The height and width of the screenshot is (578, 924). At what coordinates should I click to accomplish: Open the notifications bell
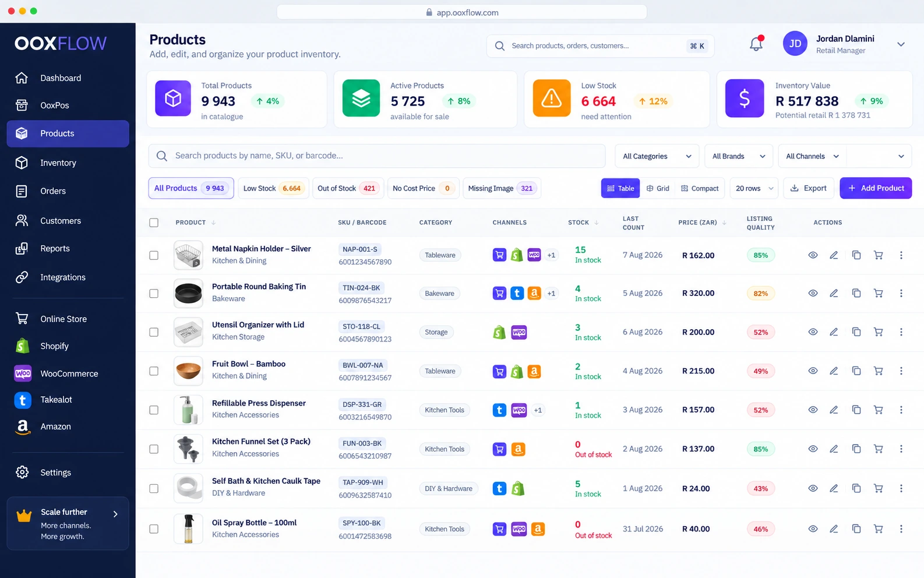pyautogui.click(x=756, y=44)
